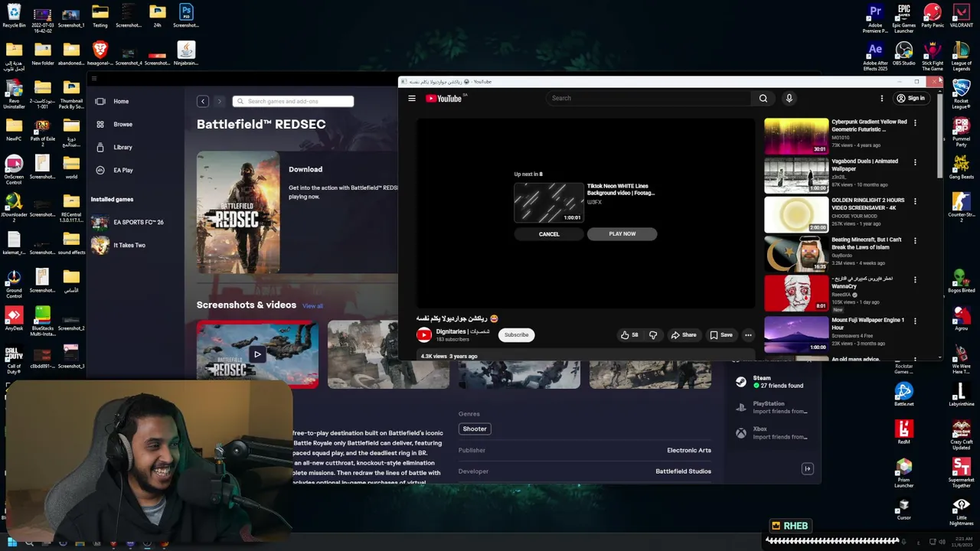Open BlueStacks Multi-Instance desktop icon
980x551 pixels.
(42, 321)
